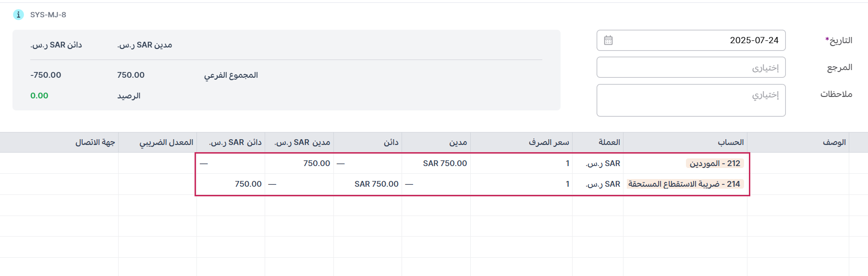
Task: Focus the المرجع reference input field
Action: [x=691, y=68]
